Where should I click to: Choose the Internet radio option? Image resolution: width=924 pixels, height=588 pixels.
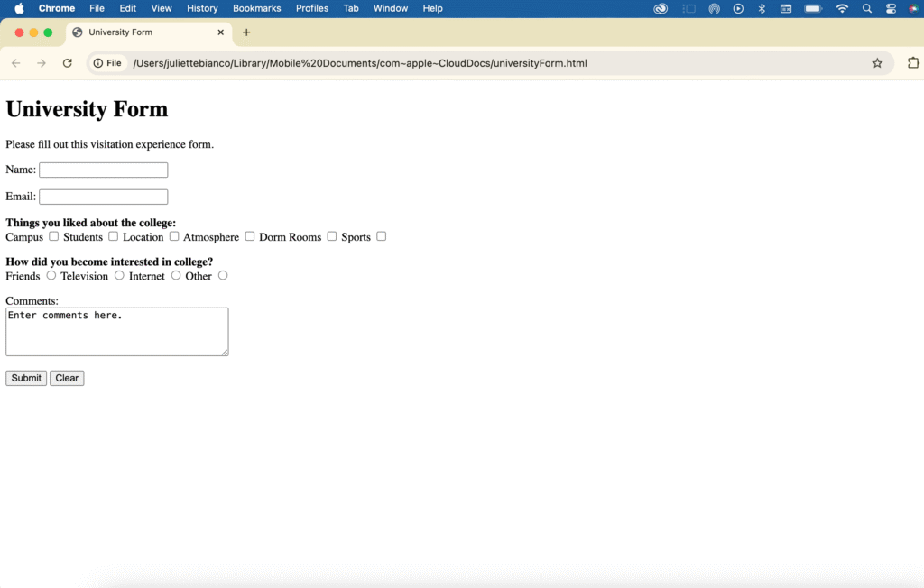[x=176, y=275]
